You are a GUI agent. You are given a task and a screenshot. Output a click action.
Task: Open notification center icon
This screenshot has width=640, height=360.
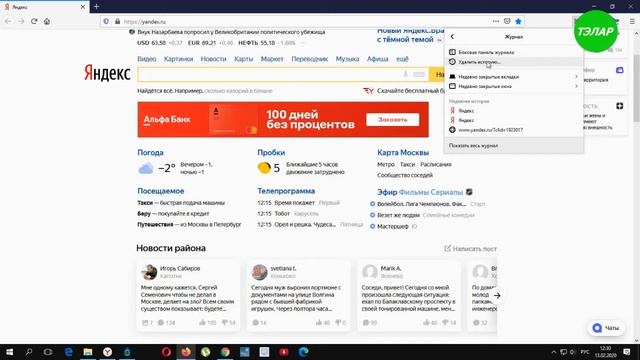tap(627, 352)
